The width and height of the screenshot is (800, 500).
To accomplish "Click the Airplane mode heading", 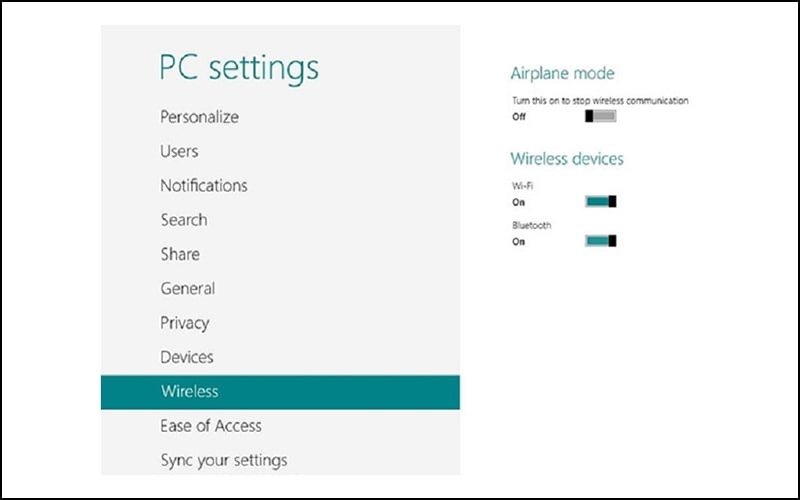I will point(562,73).
